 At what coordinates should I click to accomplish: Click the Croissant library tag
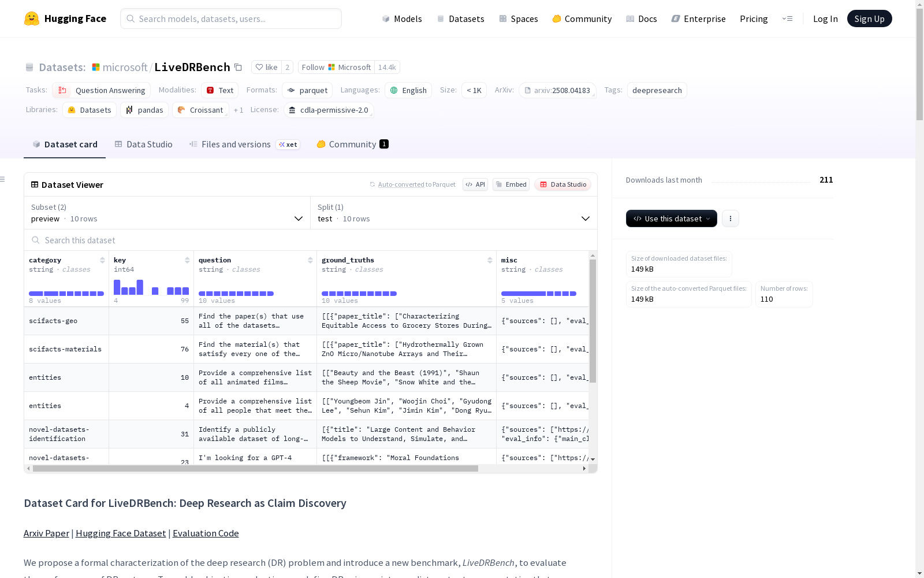[x=200, y=110]
